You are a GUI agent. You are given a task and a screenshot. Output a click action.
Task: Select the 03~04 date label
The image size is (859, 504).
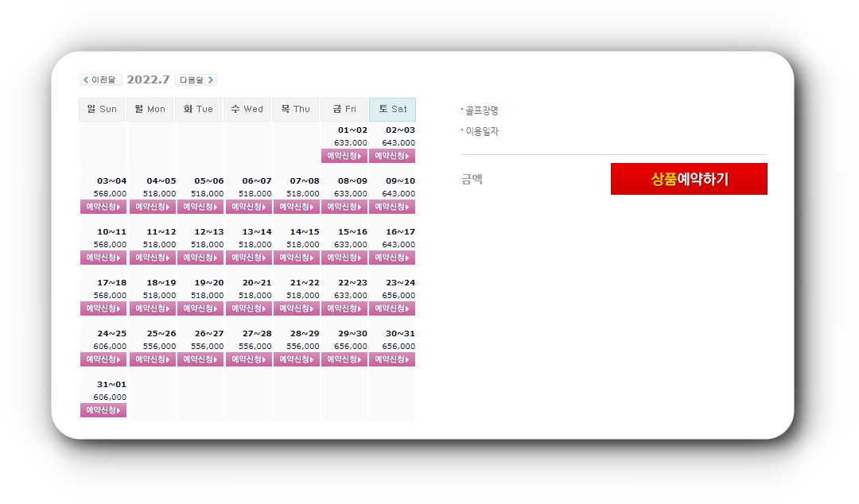coord(112,181)
